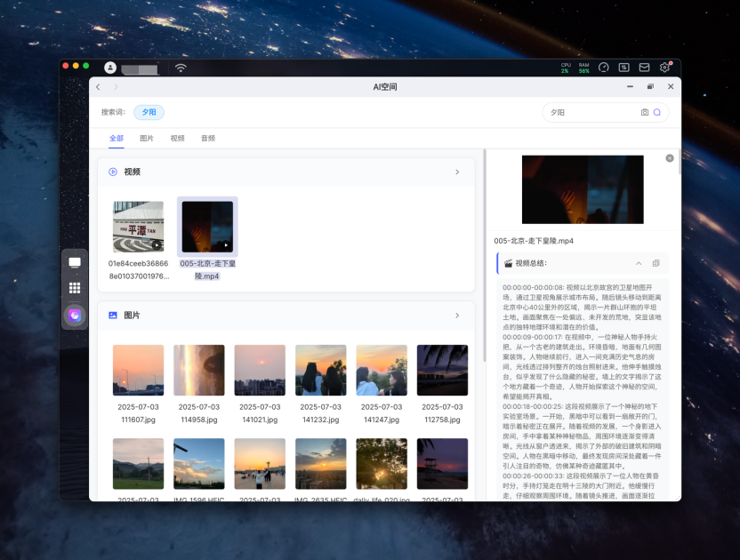Open photo 2025-07-03 141232.jpg
This screenshot has width=740, height=560.
(321, 371)
